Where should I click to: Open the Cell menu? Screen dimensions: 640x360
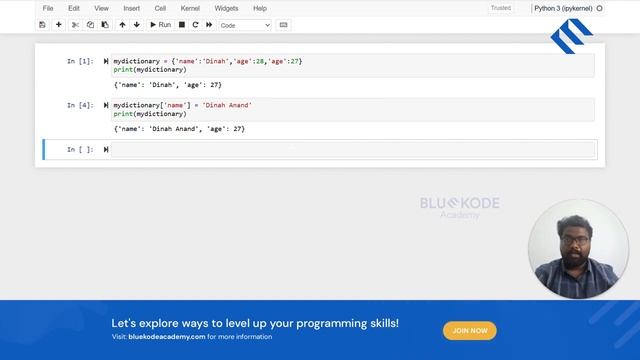coord(160,8)
